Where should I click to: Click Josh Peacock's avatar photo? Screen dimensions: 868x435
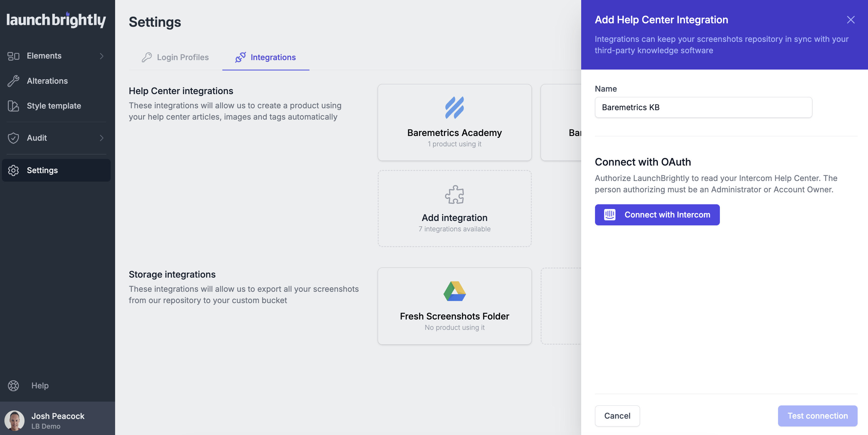coord(14,421)
